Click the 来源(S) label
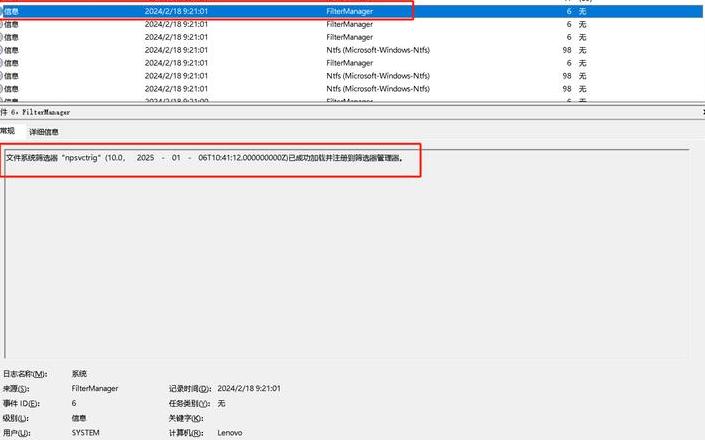The height and width of the screenshot is (440, 705). 16,388
